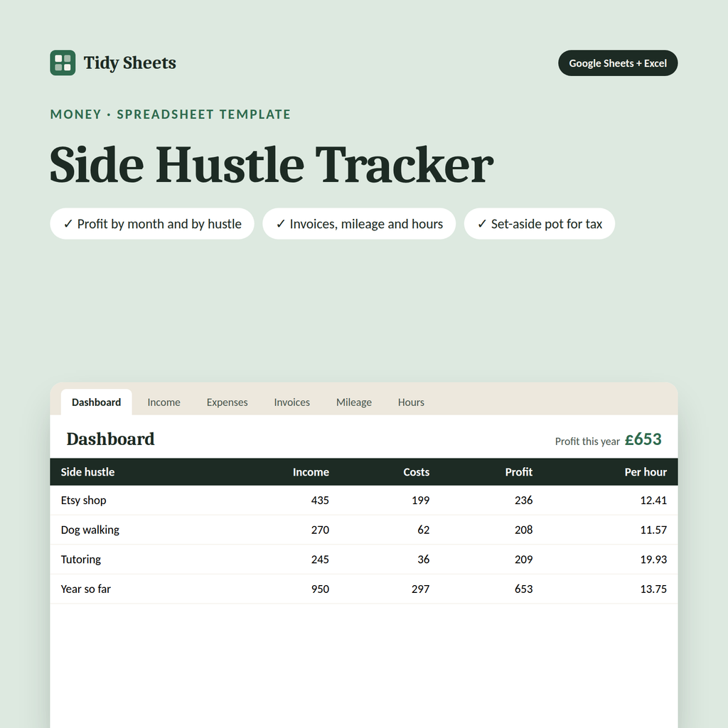Open the Mileage tab

point(354,402)
